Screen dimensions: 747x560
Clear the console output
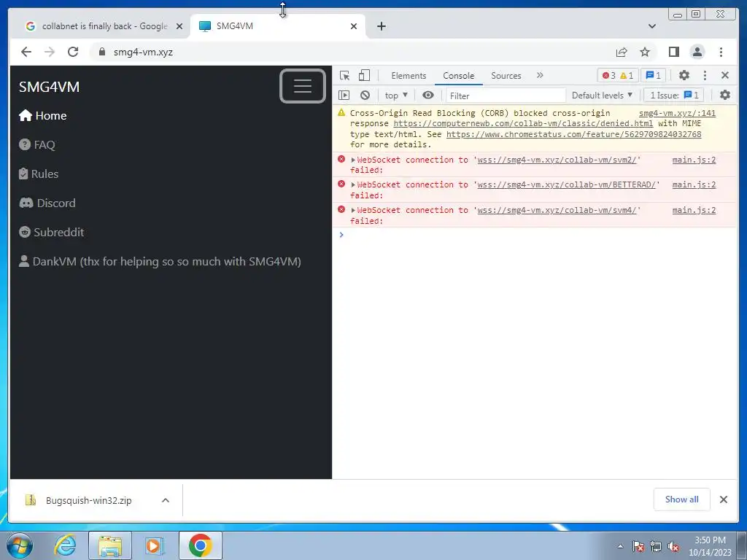[365, 96]
